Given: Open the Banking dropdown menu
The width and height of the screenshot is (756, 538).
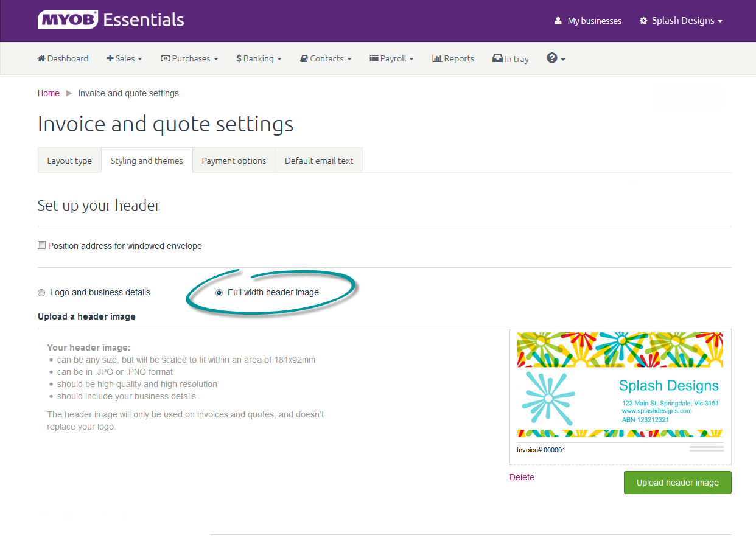Looking at the screenshot, I should tap(259, 58).
